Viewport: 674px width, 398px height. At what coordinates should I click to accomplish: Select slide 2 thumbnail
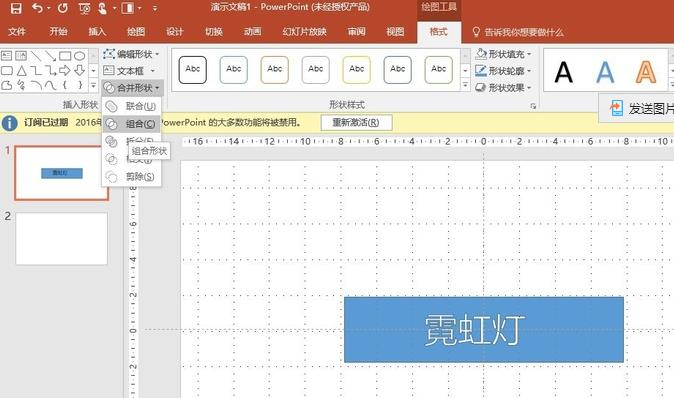pos(61,239)
